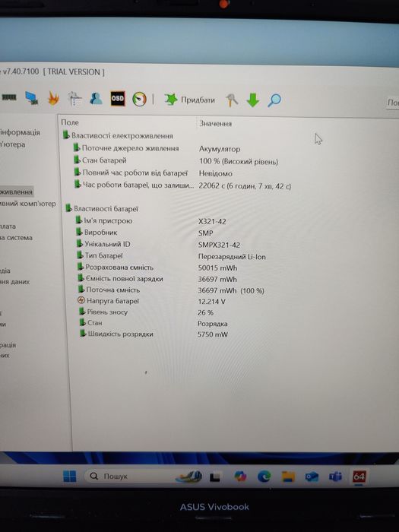
Task: Launch the monitor diagnostics toolbar icon
Action: [32, 98]
